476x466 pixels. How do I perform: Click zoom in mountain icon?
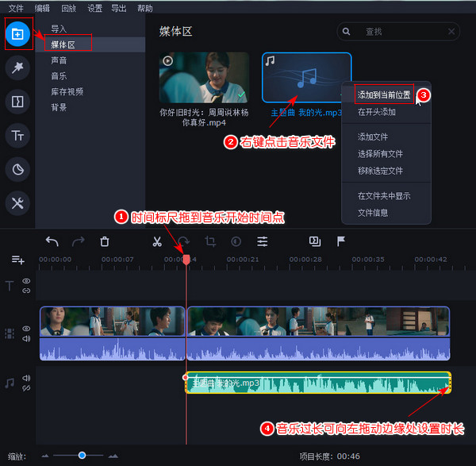(113, 456)
